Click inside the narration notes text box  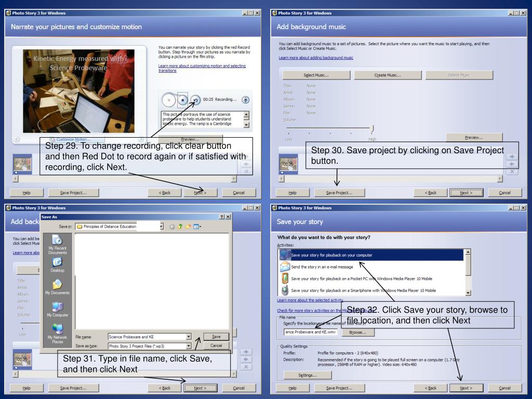(x=202, y=119)
